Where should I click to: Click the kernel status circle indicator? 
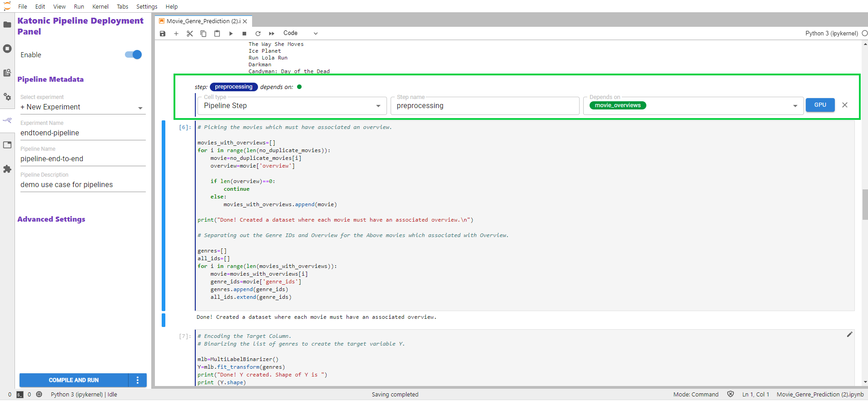864,33
